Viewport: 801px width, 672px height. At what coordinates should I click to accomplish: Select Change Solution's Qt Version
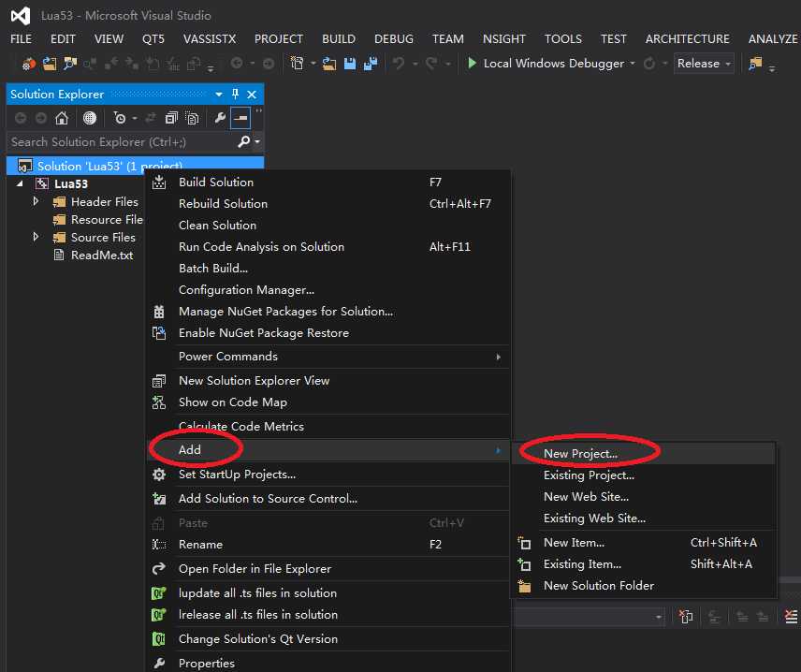pyautogui.click(x=328, y=639)
